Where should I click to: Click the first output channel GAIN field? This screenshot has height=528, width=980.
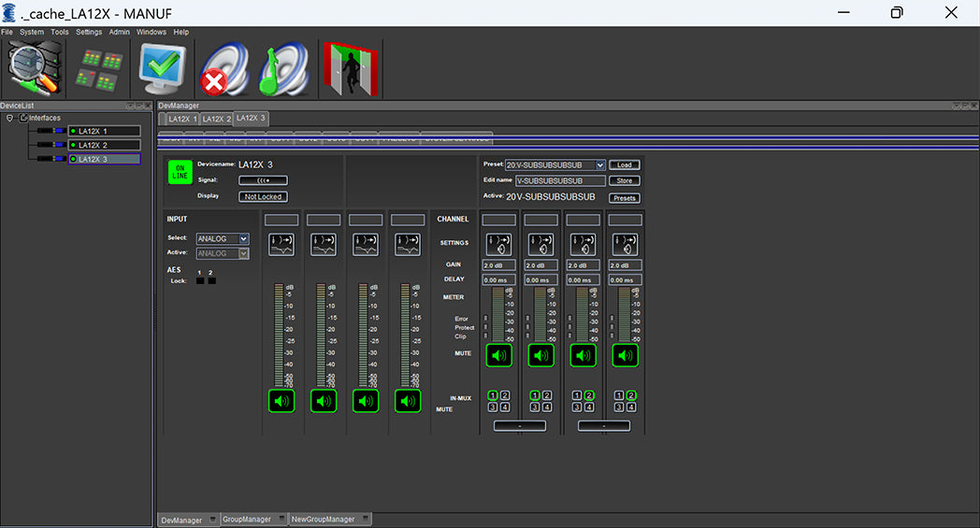point(498,265)
